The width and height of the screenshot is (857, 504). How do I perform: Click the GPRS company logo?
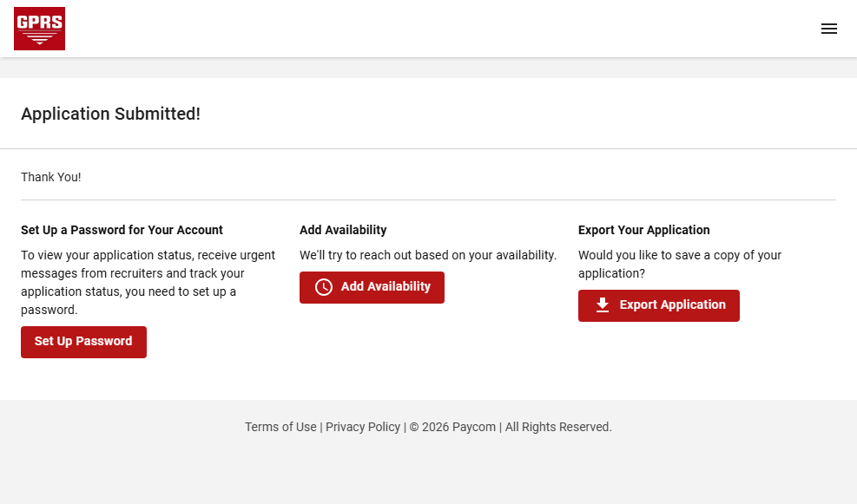pyautogui.click(x=39, y=29)
